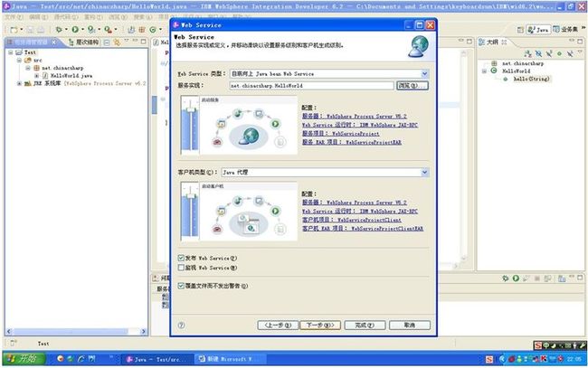
Task: Click service server WebSphere Process Server link
Action: 355,116
